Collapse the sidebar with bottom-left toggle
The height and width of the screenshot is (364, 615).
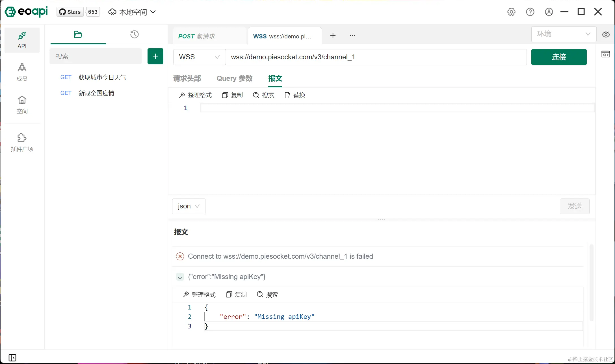pos(12,358)
